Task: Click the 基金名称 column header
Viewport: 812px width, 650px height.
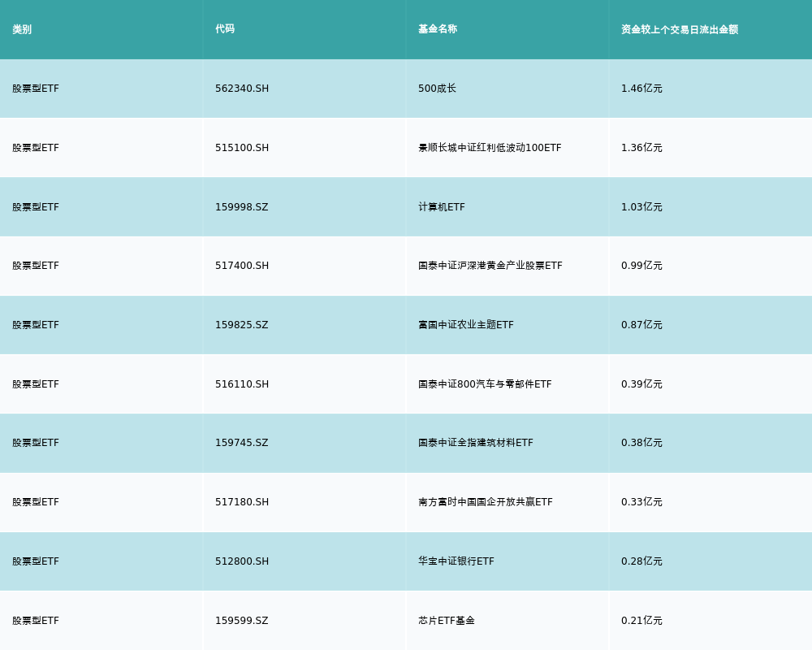Action: pos(438,29)
